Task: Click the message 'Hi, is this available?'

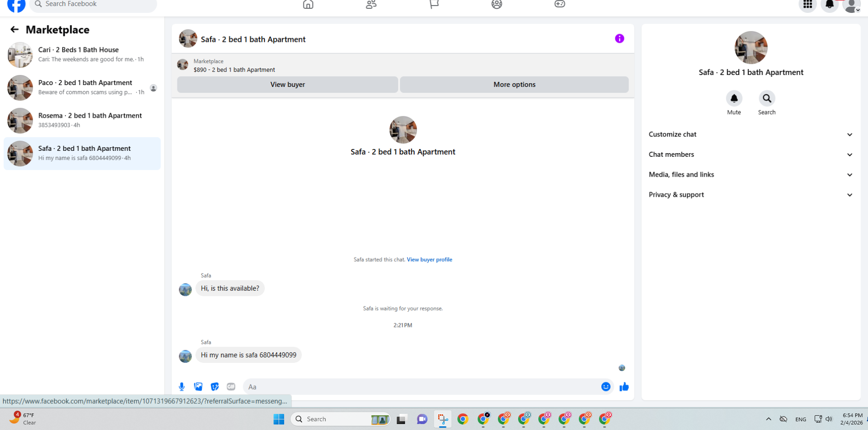Action: coord(230,288)
